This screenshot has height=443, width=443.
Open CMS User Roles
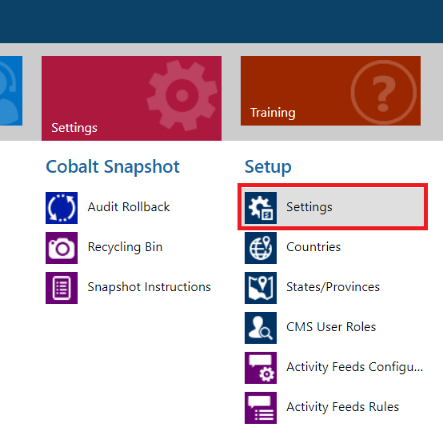(x=331, y=327)
